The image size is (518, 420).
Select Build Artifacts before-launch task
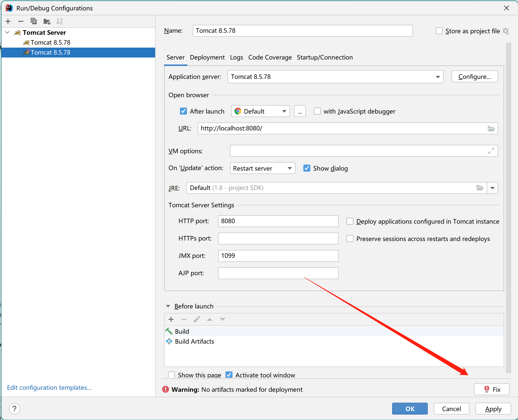pos(334,341)
